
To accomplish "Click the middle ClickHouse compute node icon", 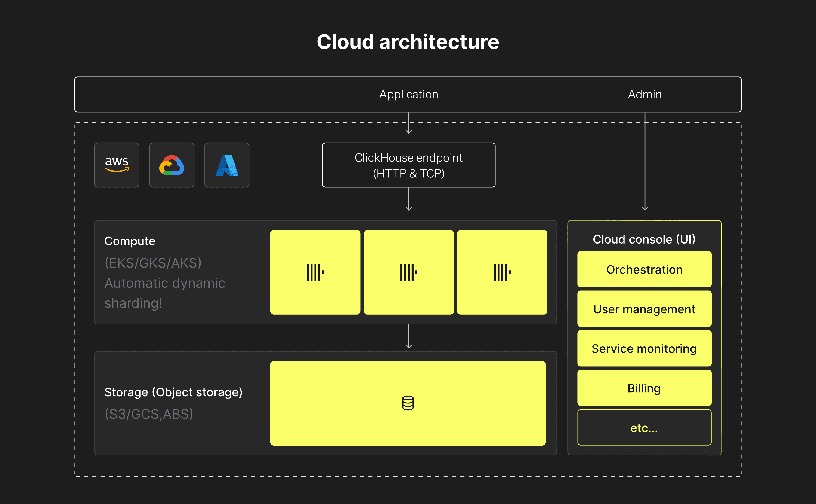I will point(408,272).
